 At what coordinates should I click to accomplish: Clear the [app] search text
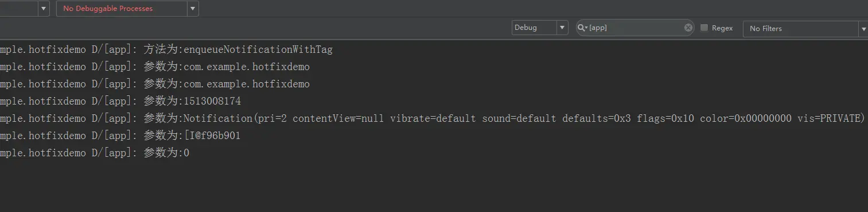tap(688, 28)
